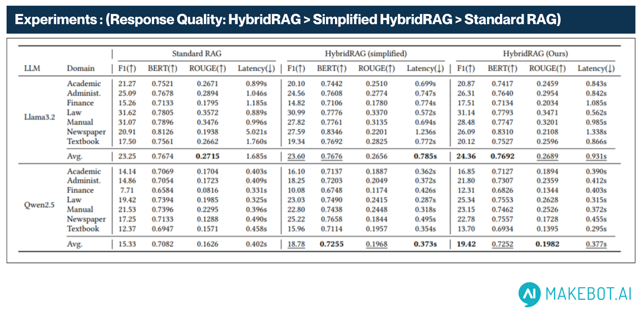
Task: Click "Law" domain in the Llama3.2 block
Action: coord(74,112)
